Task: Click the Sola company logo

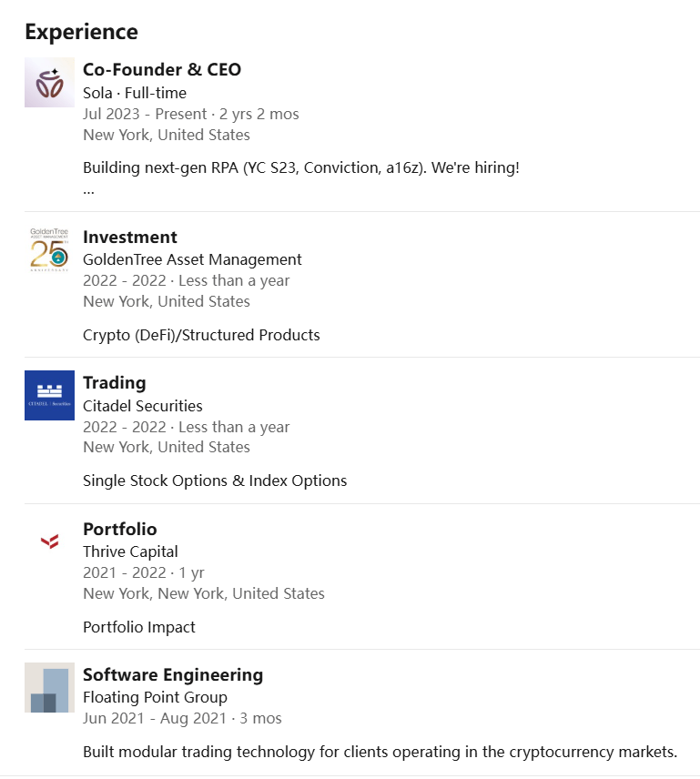Action: 49,83
